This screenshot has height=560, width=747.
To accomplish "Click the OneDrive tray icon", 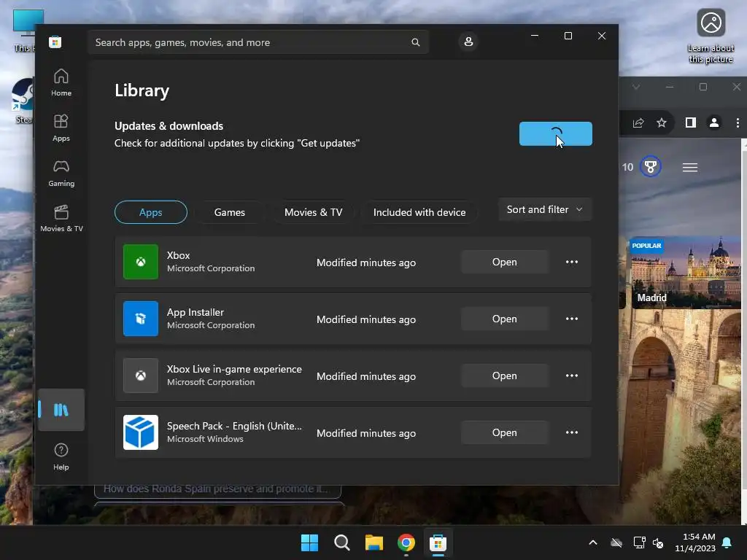I will tap(616, 542).
